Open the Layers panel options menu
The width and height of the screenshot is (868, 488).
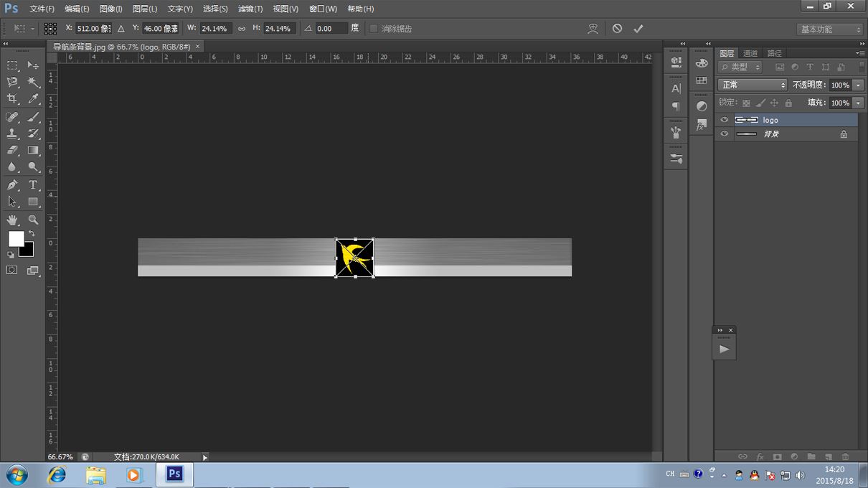click(860, 53)
